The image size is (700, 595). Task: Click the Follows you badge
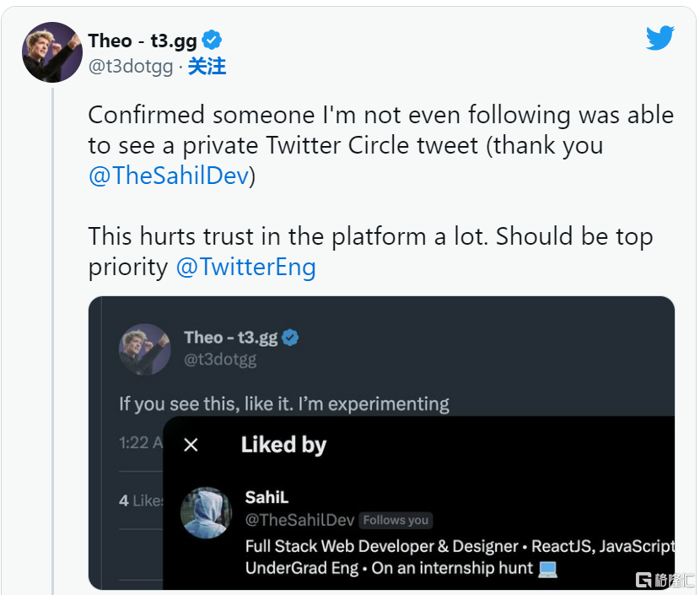coord(396,520)
